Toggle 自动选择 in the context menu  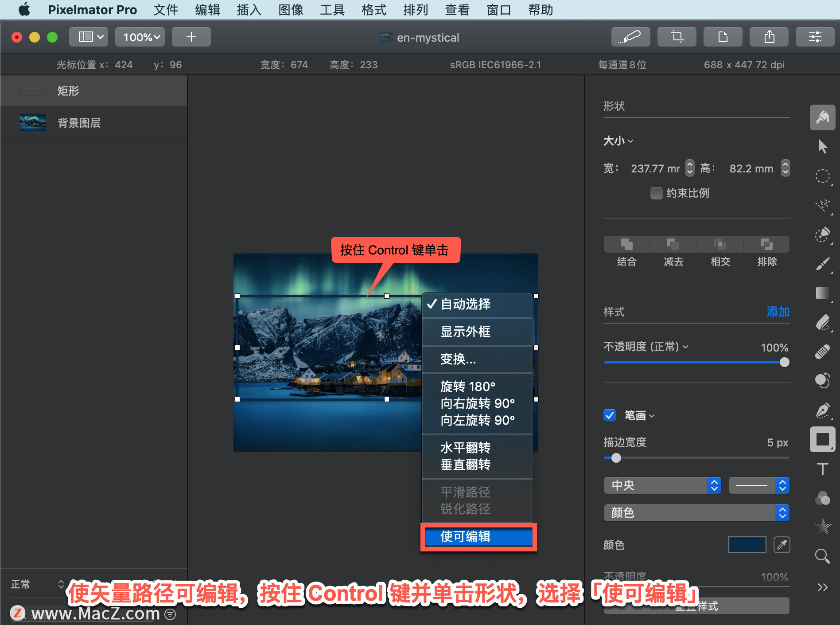click(465, 305)
